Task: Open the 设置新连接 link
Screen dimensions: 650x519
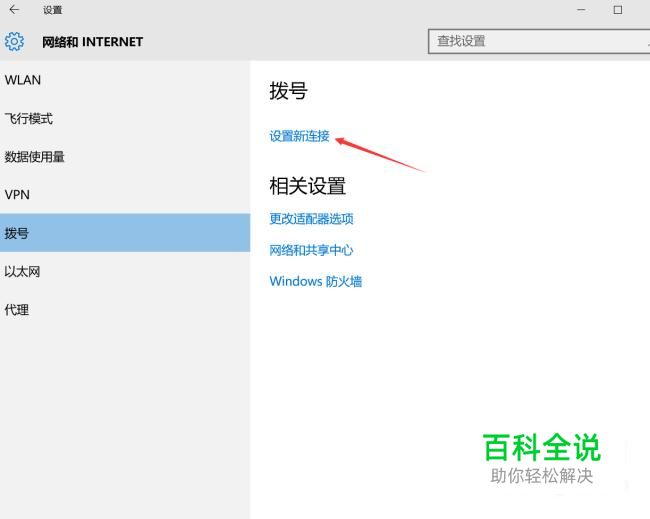Action: [x=299, y=136]
